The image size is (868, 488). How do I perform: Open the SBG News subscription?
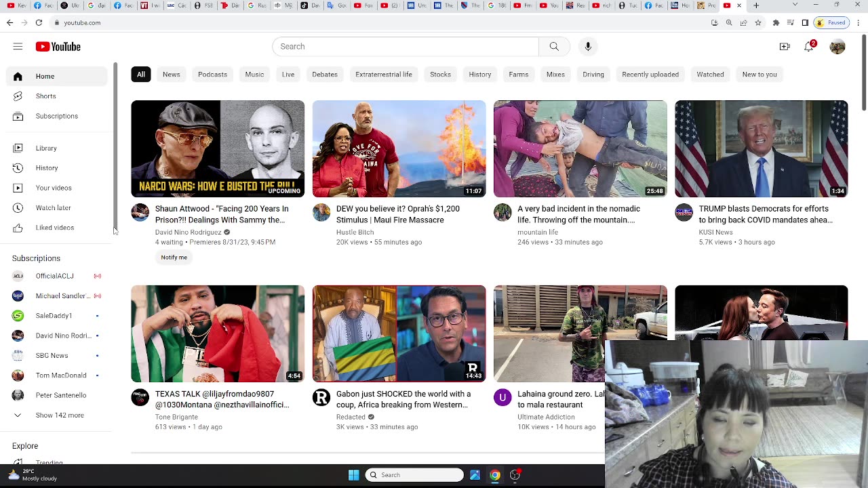[x=56, y=355]
